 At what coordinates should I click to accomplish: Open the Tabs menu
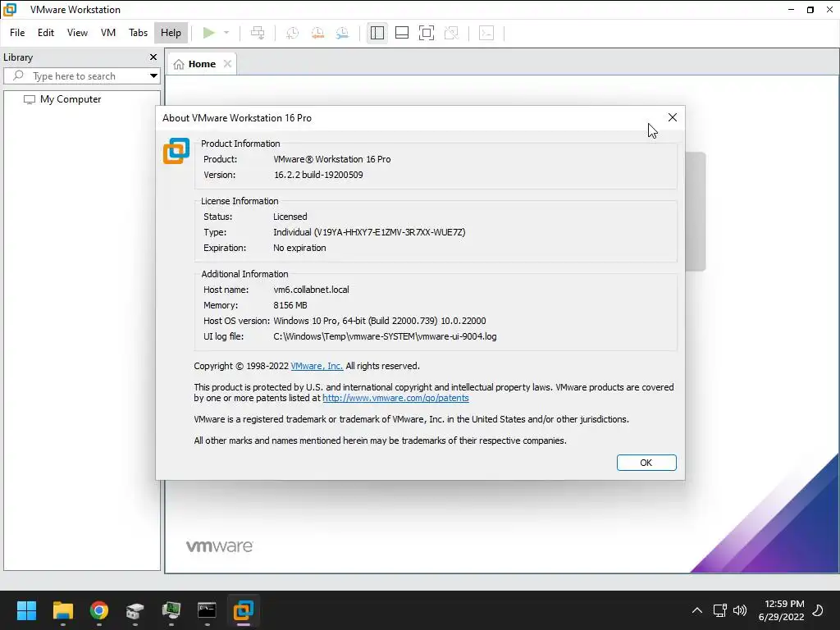[x=138, y=33]
